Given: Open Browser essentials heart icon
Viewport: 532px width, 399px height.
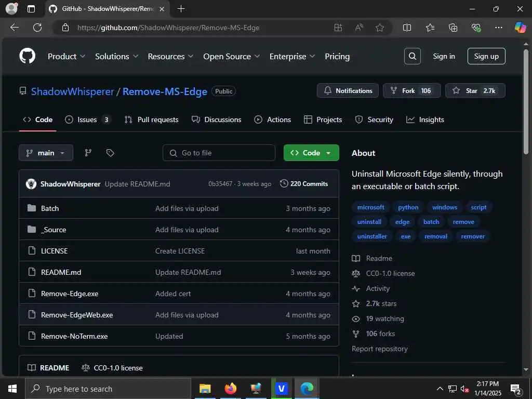Looking at the screenshot, I should [476, 28].
